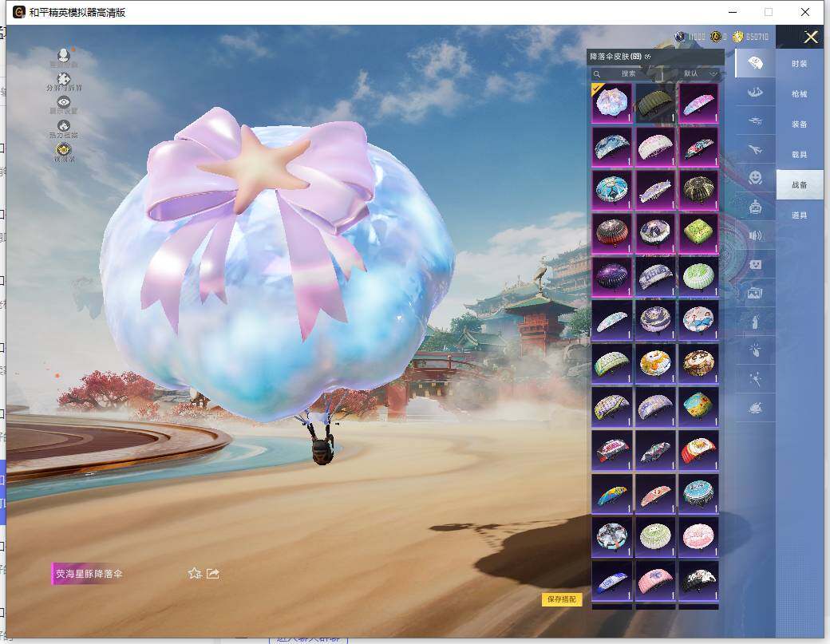Click the 荧海星豚降落伞 name label
Viewport: 830px width, 644px height.
click(89, 574)
